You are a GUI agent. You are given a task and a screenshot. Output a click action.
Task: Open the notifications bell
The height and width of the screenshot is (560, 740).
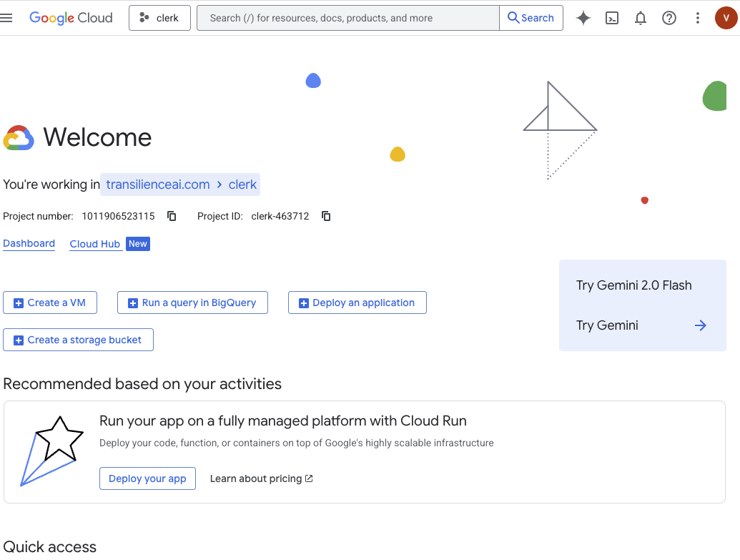(x=641, y=18)
